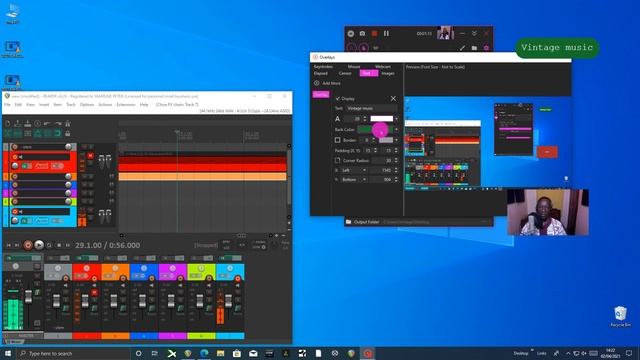Click font size stepper arrows in Overlays
The image size is (640, 360).
[x=365, y=119]
